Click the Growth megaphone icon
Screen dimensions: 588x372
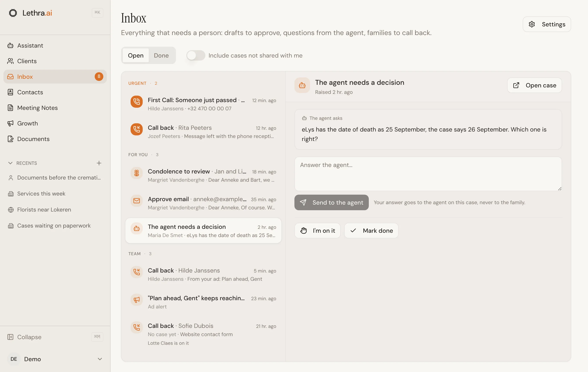coord(10,123)
